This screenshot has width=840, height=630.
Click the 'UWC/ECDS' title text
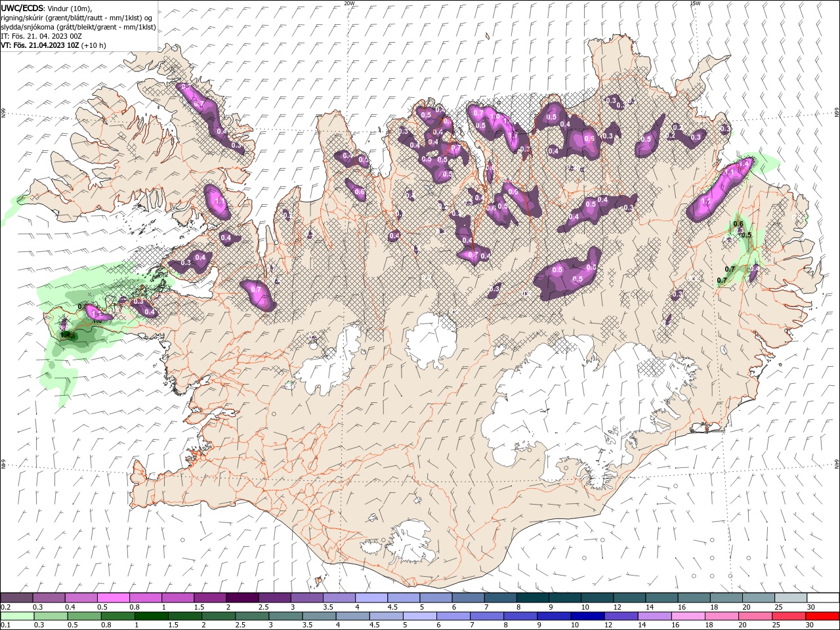[x=22, y=8]
